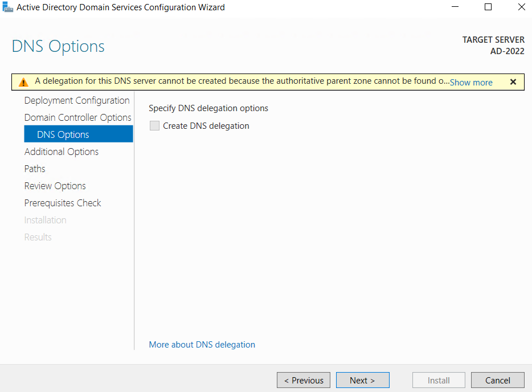Click the grayed-out Installation step

coord(45,220)
